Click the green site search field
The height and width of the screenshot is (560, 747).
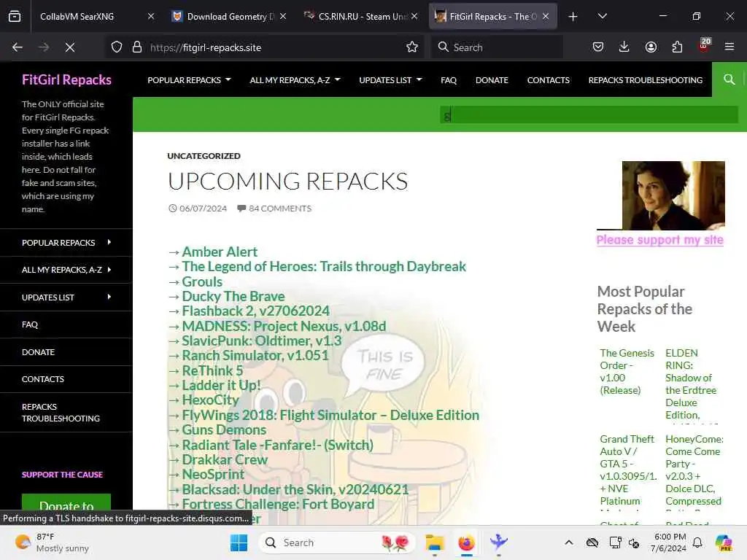[589, 114]
